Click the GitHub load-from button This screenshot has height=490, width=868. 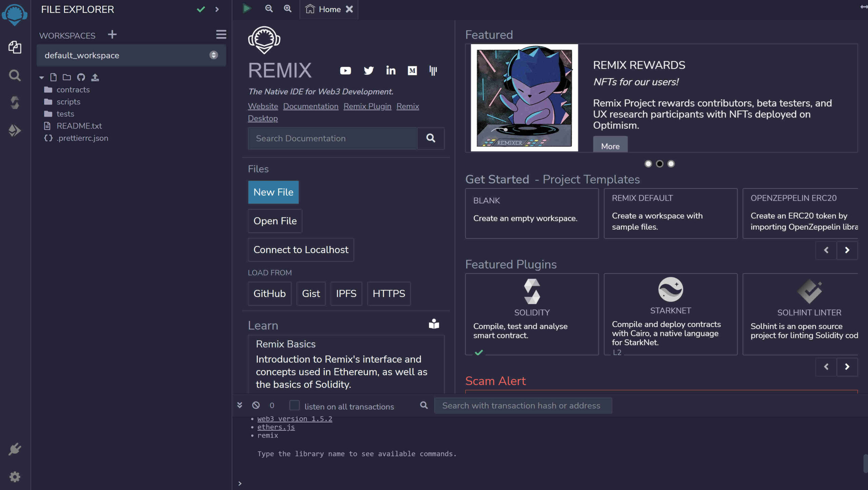[x=269, y=294]
